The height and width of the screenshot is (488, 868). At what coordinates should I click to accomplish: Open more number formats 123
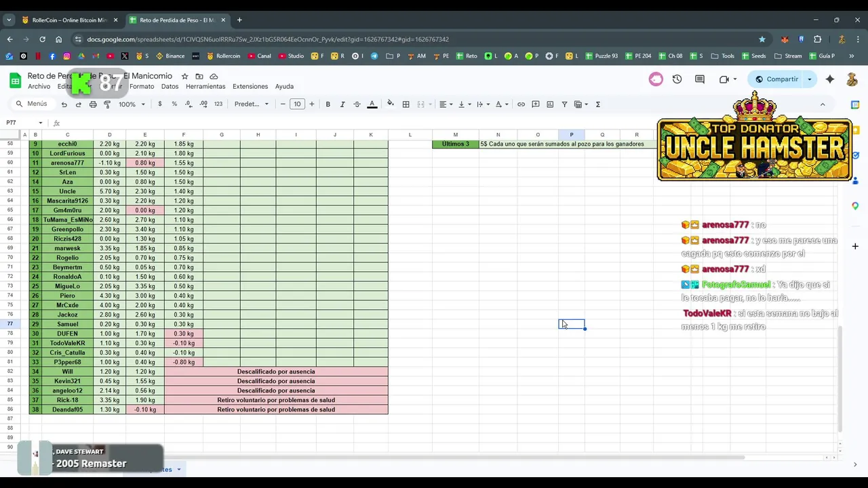[x=218, y=104]
